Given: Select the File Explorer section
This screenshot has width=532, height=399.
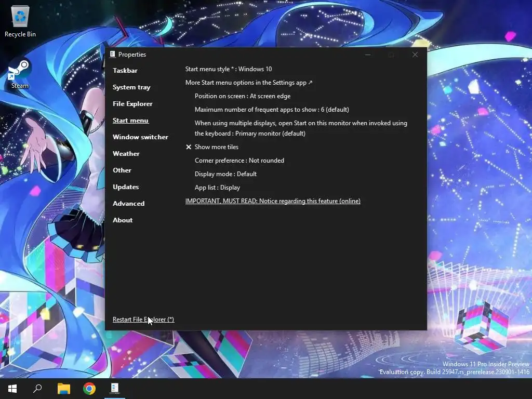Looking at the screenshot, I should pos(132,104).
